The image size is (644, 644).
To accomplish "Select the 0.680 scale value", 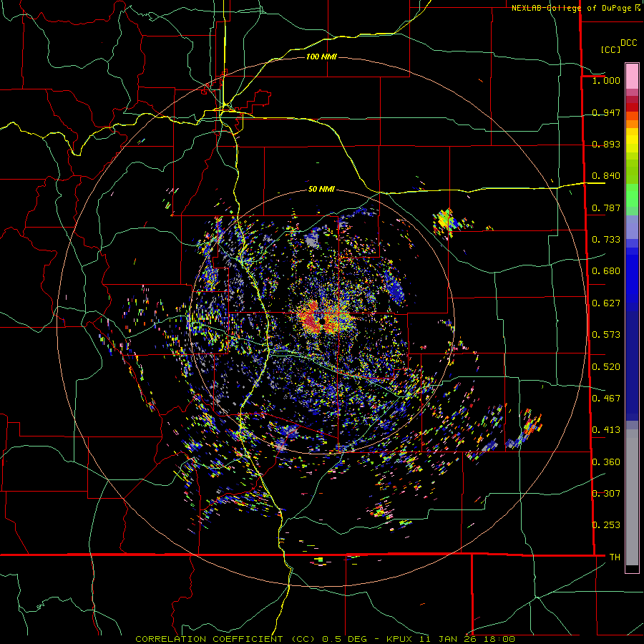I will (x=606, y=271).
